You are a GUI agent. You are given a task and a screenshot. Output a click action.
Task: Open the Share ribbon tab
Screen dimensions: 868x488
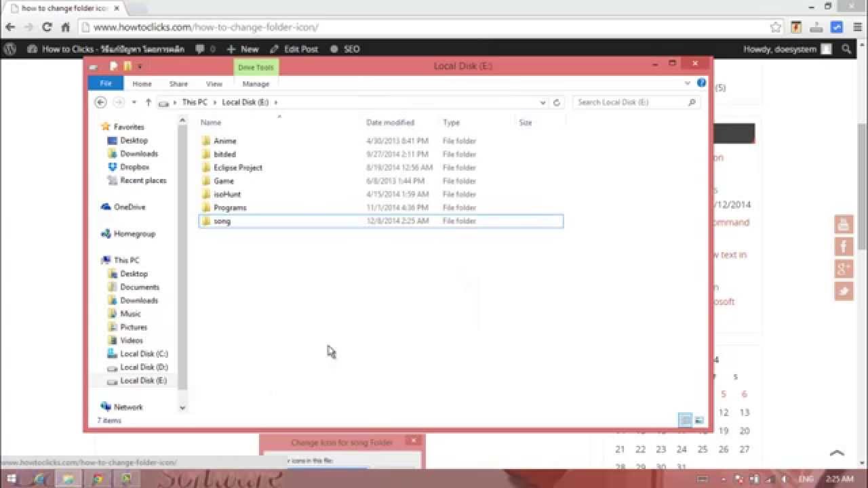[x=178, y=84]
